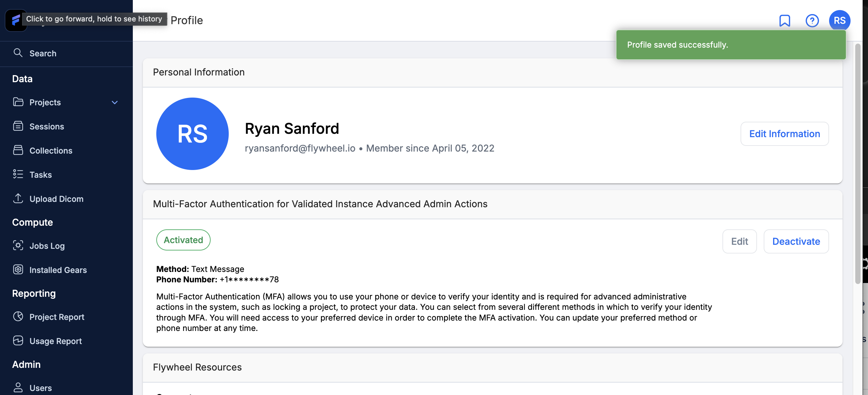This screenshot has width=868, height=395.
Task: Click the Deactivate MFA button
Action: pos(796,241)
